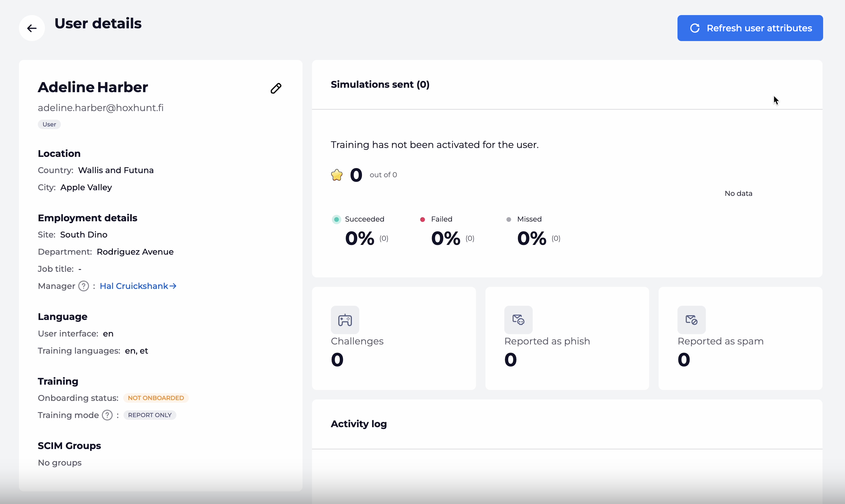
Task: Click the NOT ONBOARDED status badge
Action: (155, 398)
